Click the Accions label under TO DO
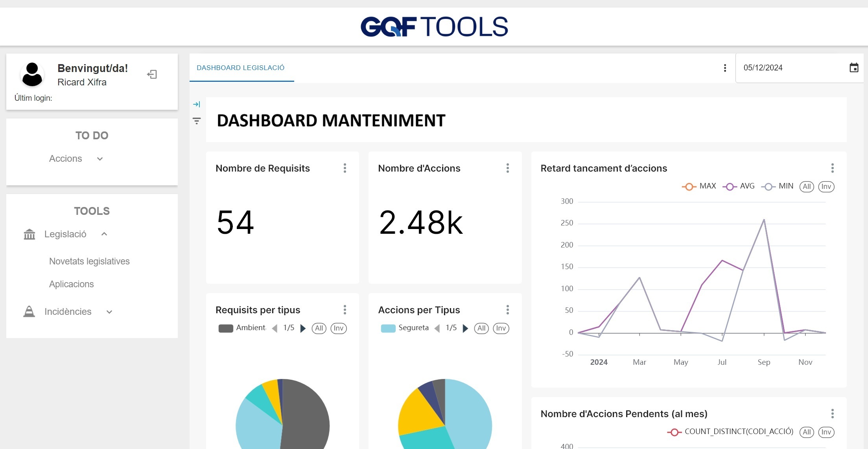 (66, 159)
